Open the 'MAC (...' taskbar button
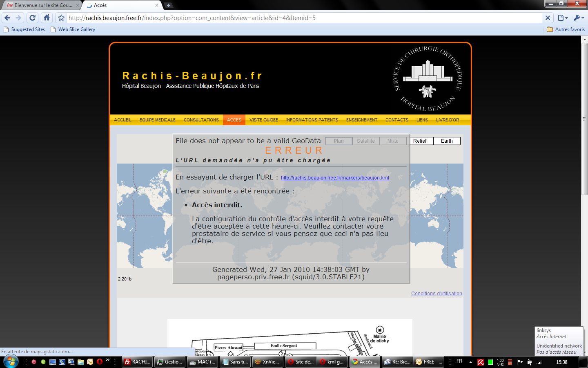 pyautogui.click(x=203, y=362)
